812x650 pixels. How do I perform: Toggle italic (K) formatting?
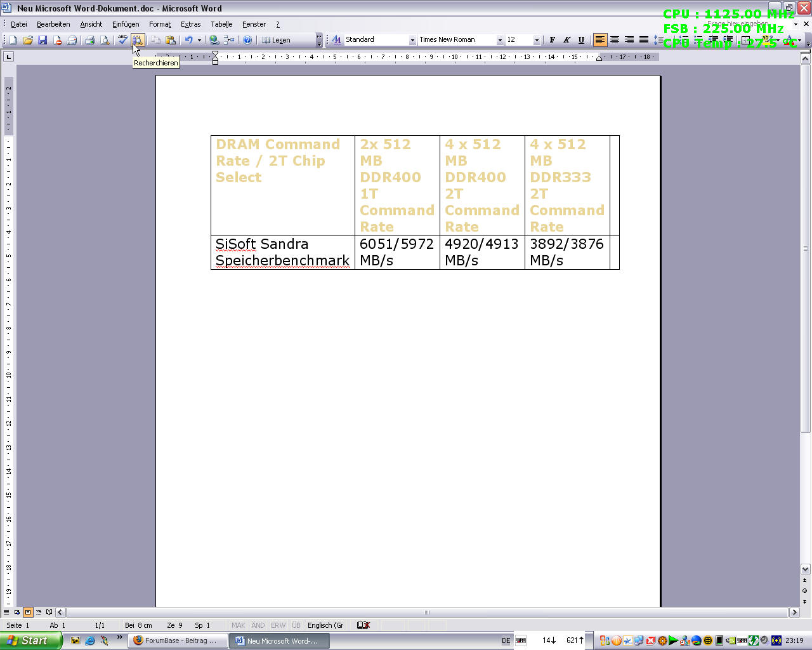pos(566,40)
